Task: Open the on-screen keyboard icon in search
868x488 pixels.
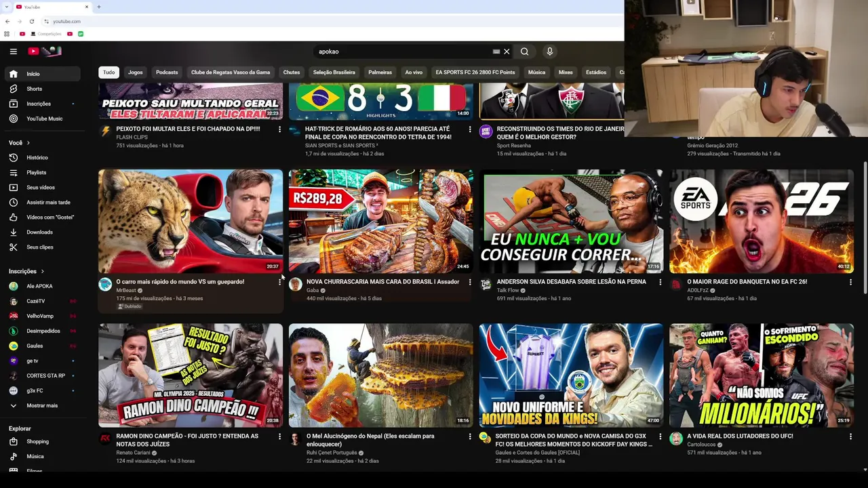Action: click(496, 52)
